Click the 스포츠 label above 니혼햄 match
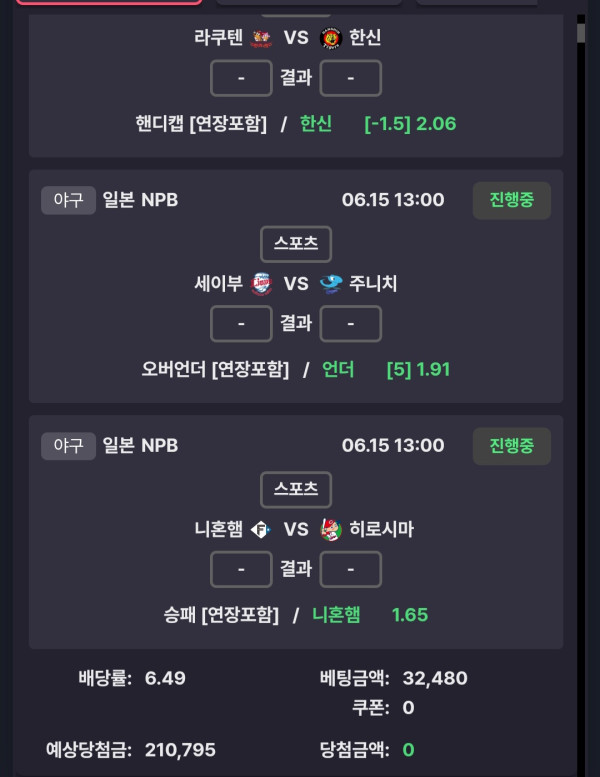This screenshot has height=777, width=600. pos(296,489)
